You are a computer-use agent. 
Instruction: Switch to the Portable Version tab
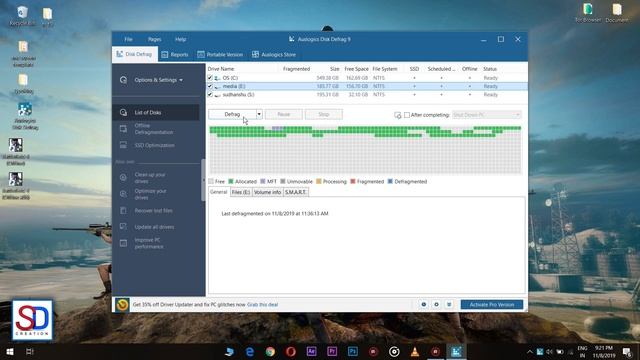(220, 54)
